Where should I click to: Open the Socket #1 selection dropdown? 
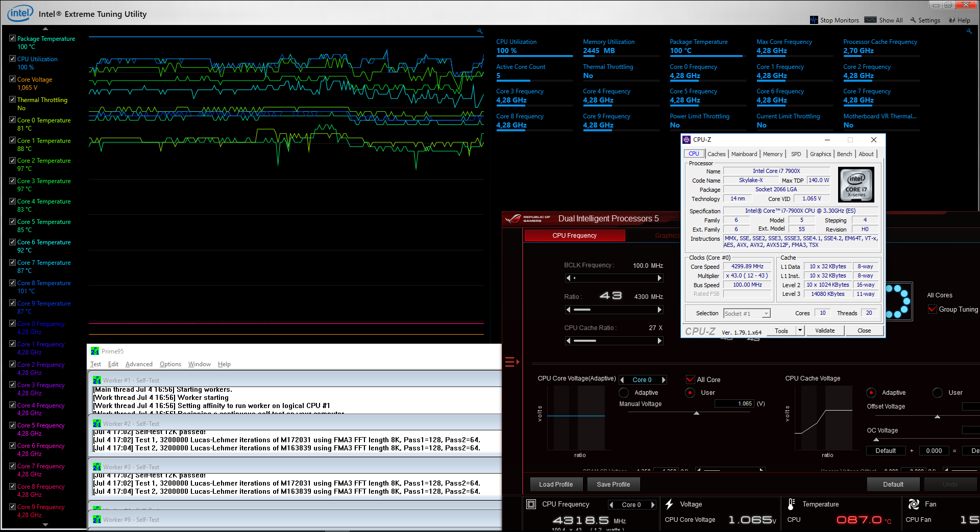click(766, 314)
